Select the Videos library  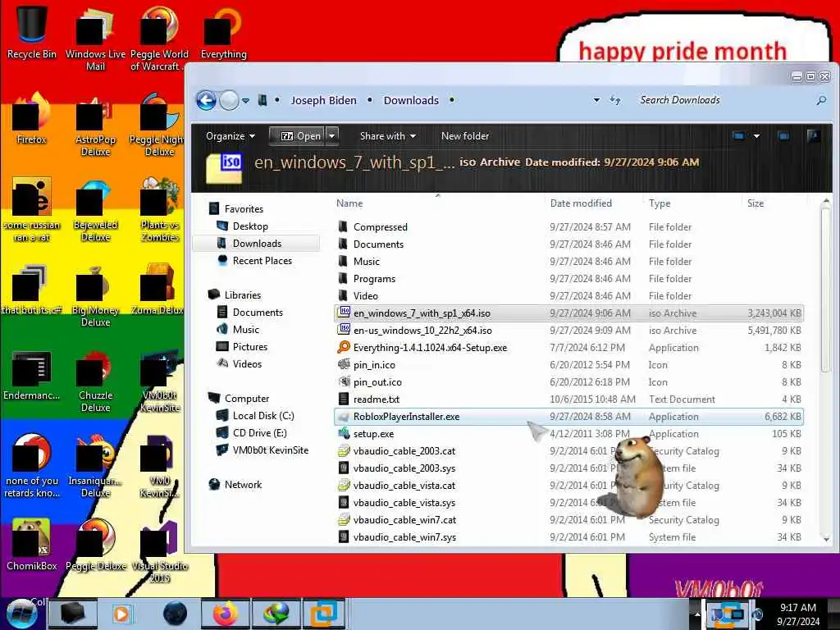[247, 363]
